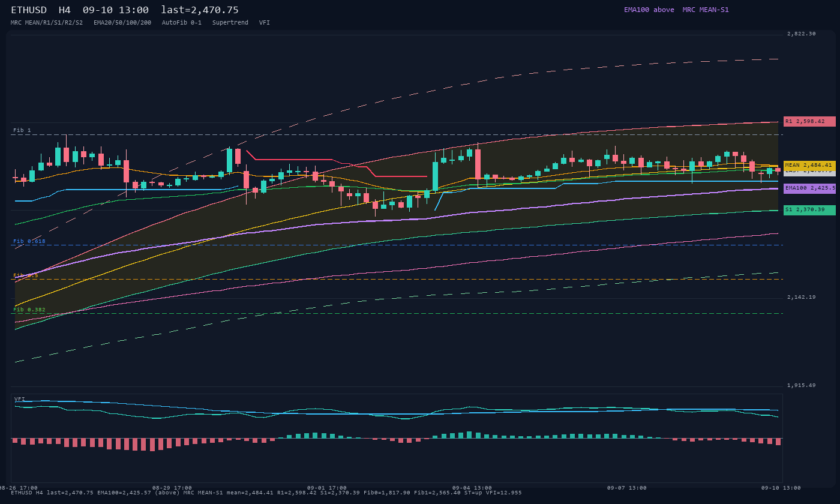The height and width of the screenshot is (504, 840).
Task: Click the 1,915.49 price axis label
Action: pyautogui.click(x=801, y=386)
